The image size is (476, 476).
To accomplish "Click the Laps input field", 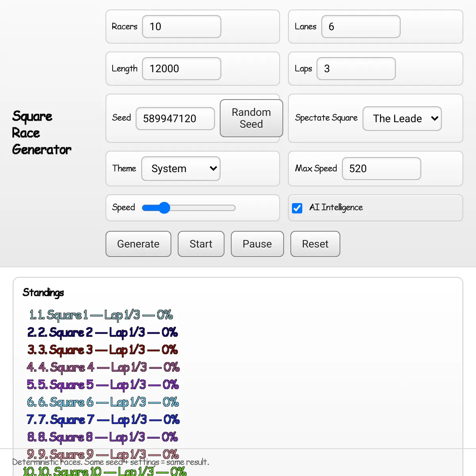I will pos(356,68).
